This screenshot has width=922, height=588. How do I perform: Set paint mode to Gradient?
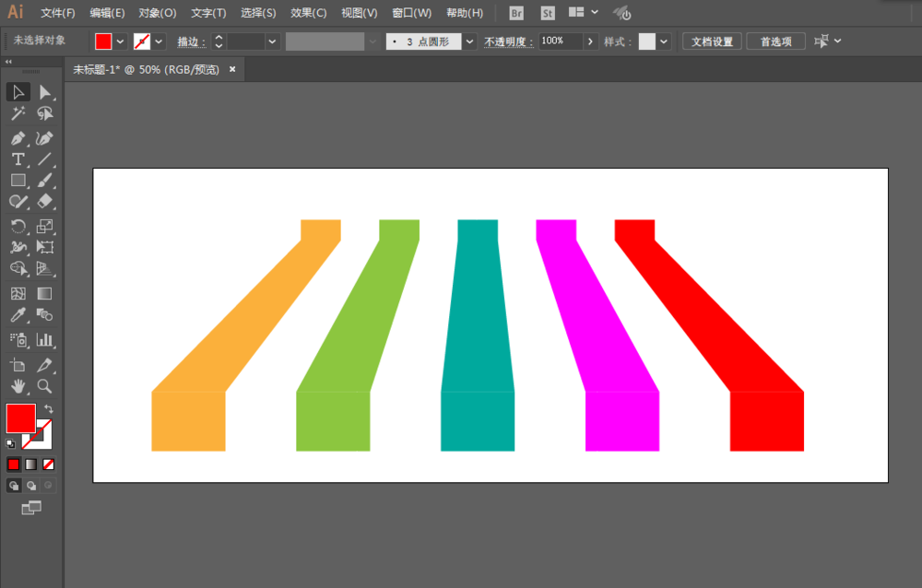31,465
